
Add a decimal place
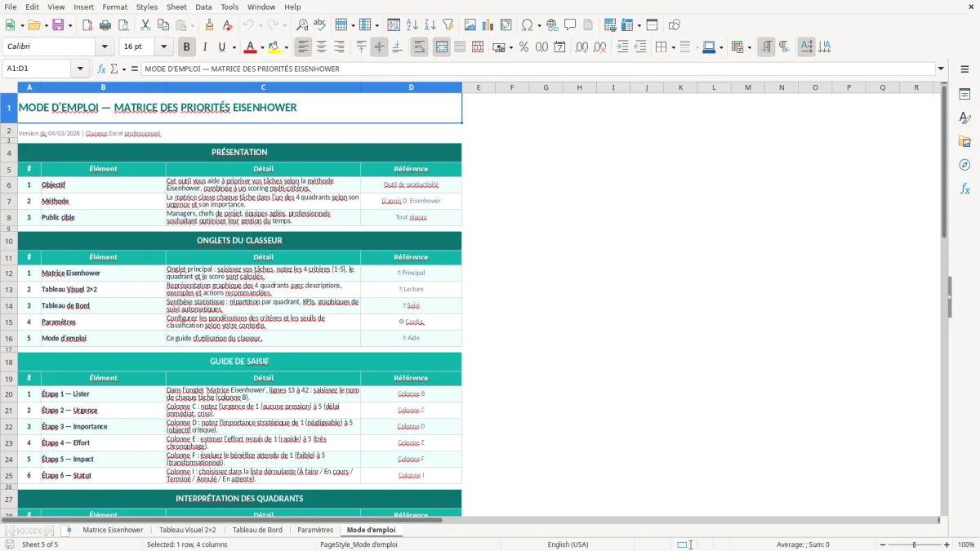click(x=581, y=47)
